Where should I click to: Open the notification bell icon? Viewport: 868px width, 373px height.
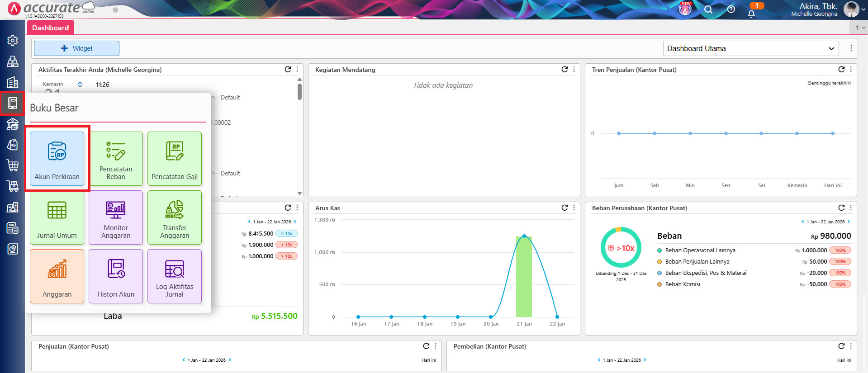point(751,14)
